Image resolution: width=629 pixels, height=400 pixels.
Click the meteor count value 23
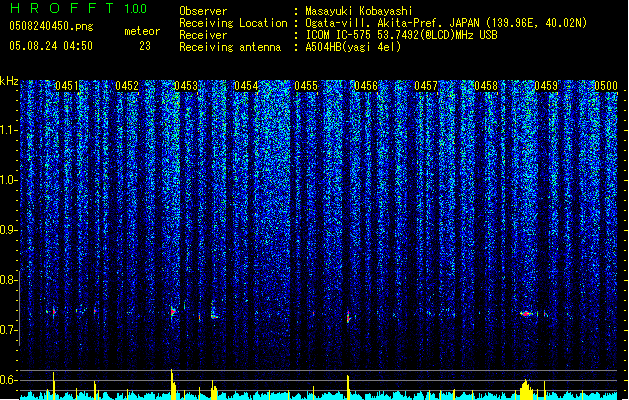coord(145,46)
